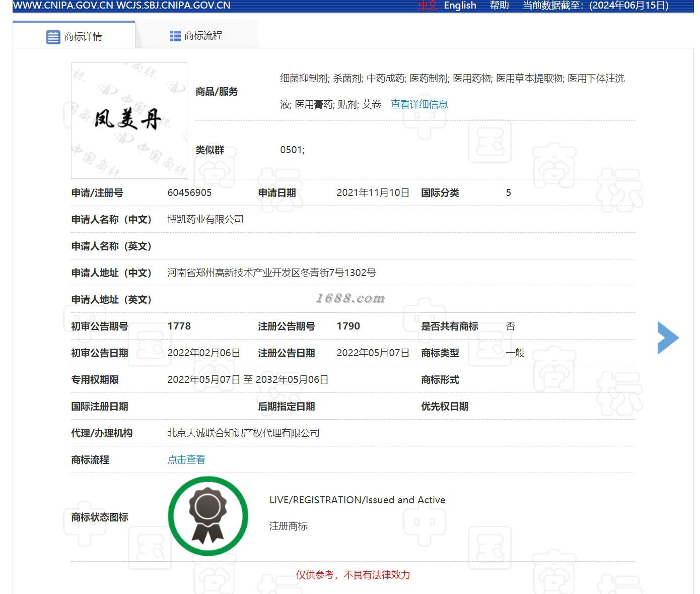The width and height of the screenshot is (700, 594).
Task: Click the 商标详情 tab document icon
Action: point(53,37)
